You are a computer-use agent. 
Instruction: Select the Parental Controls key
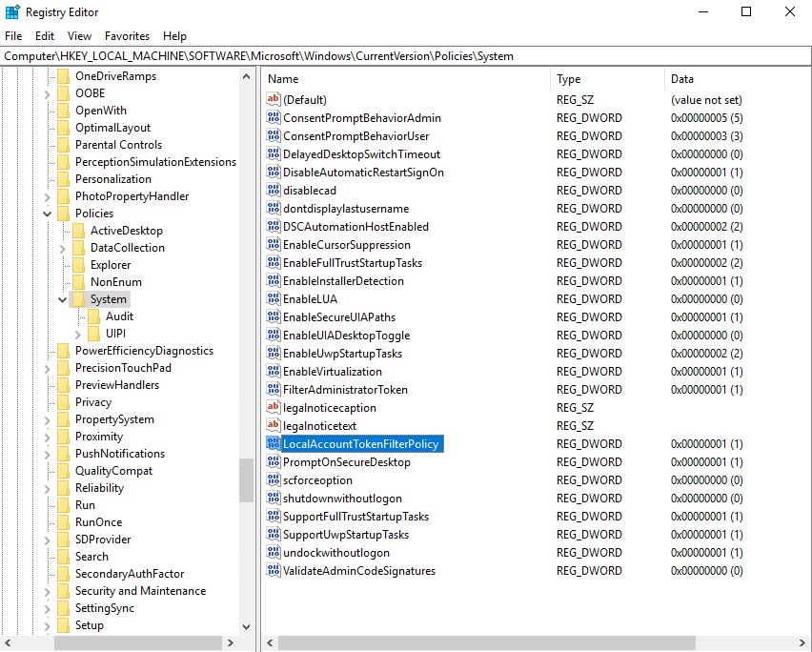pos(118,145)
